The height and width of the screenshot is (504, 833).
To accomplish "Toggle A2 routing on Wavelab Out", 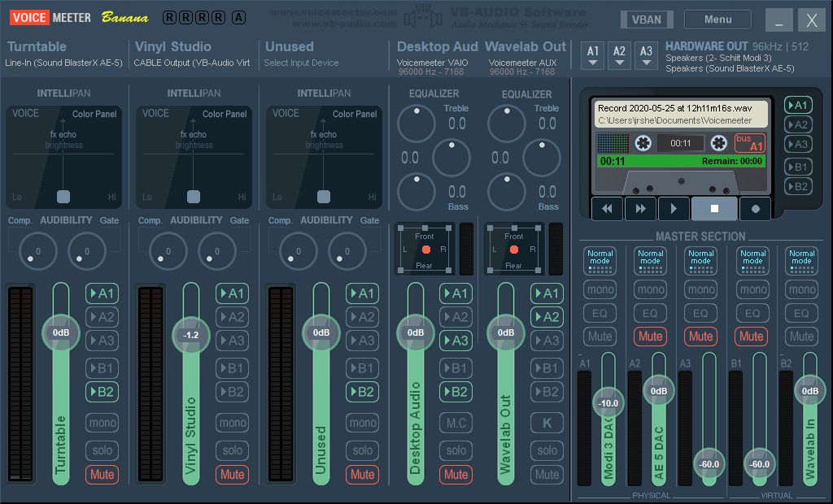I will click(x=547, y=317).
